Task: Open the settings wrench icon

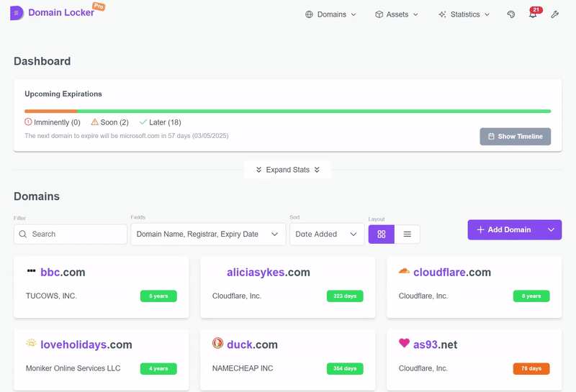Action: (x=554, y=14)
